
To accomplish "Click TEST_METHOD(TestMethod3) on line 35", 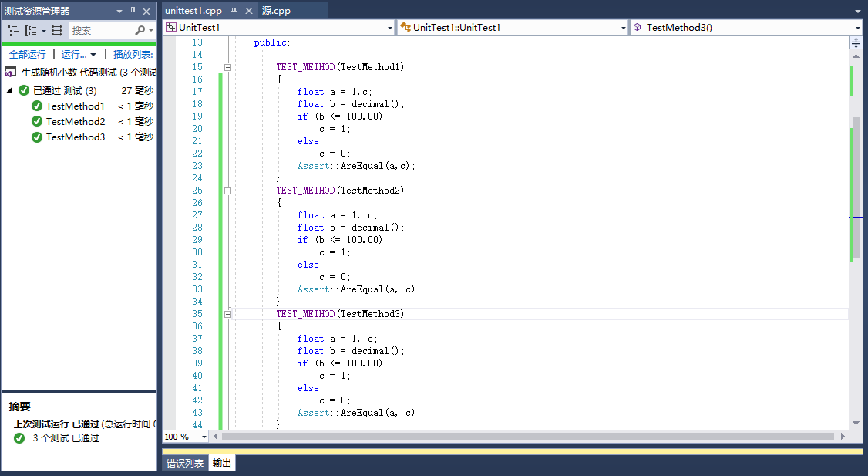I will pyautogui.click(x=340, y=314).
